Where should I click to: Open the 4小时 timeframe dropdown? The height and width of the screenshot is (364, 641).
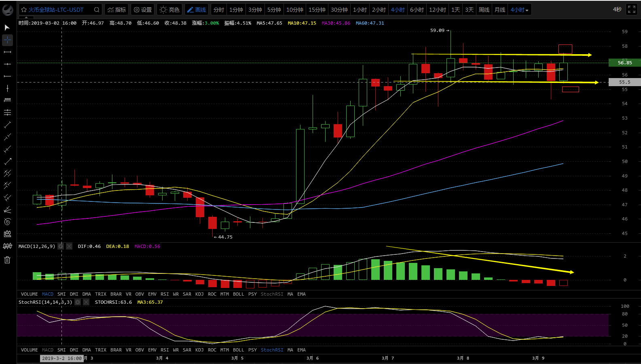[520, 10]
